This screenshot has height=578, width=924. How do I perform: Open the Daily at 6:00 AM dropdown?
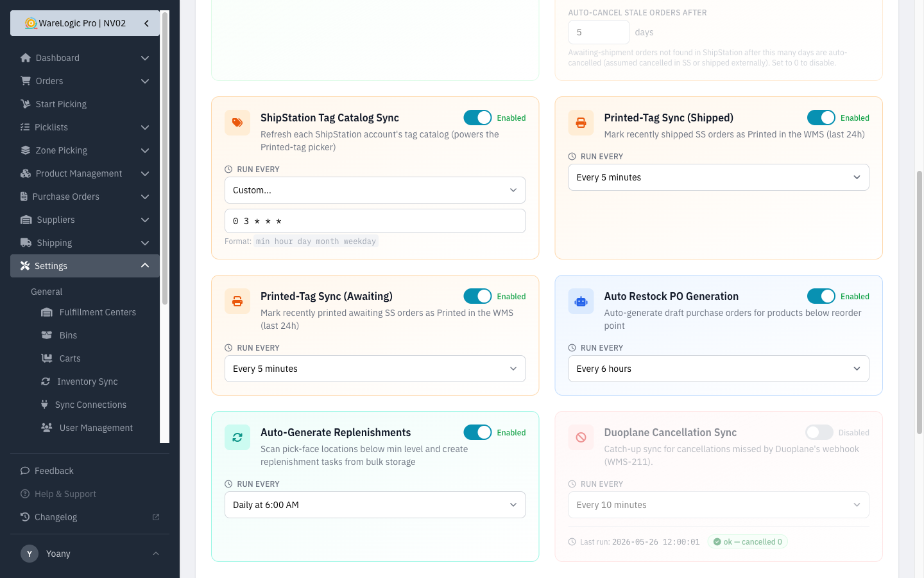point(375,505)
